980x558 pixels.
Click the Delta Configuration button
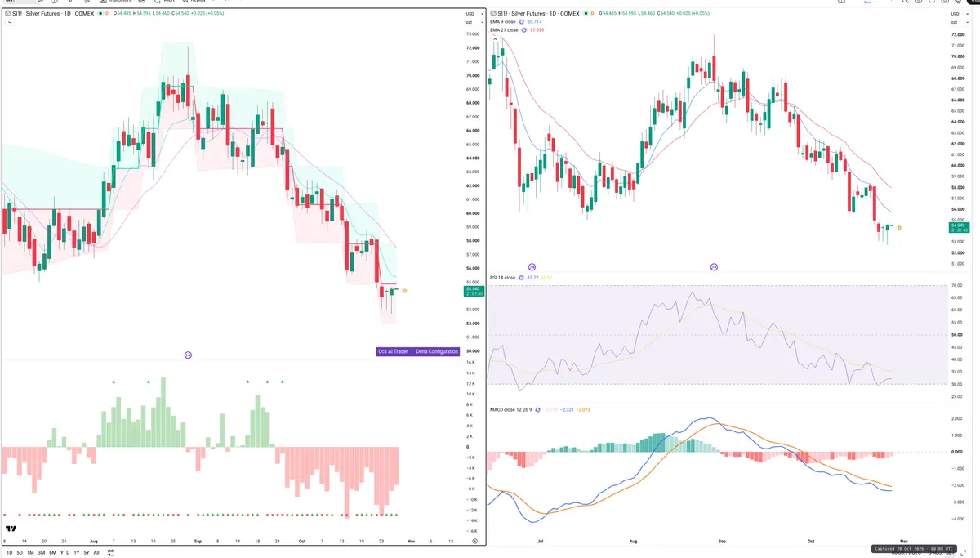(x=437, y=351)
